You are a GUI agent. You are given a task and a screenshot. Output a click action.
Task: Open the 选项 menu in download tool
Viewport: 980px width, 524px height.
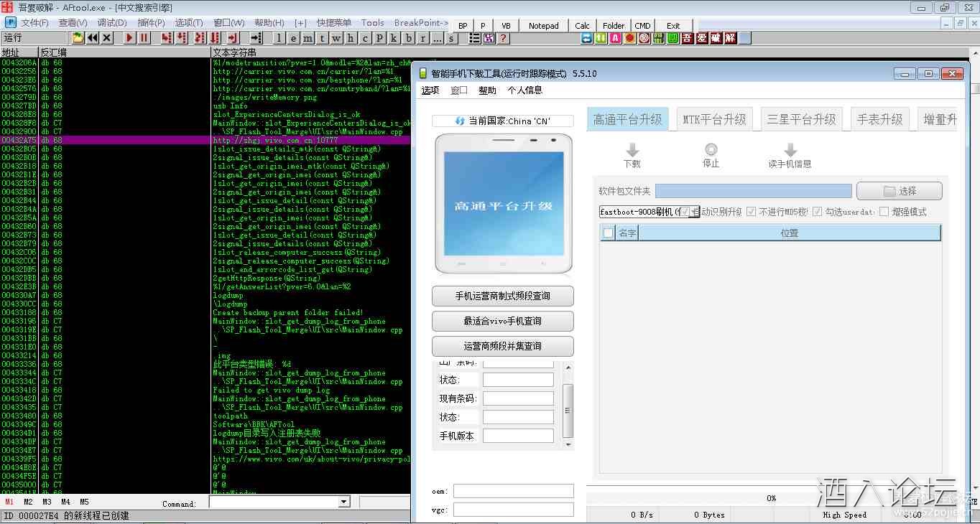pyautogui.click(x=430, y=90)
